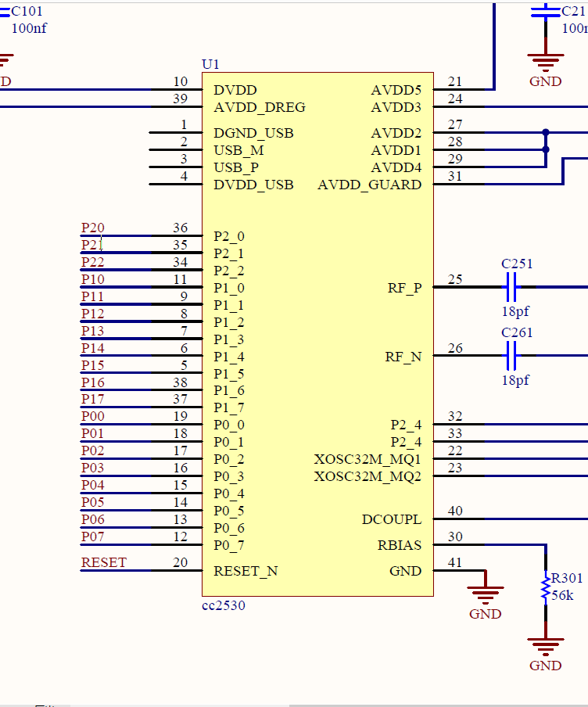
Task: Select net label P07
Action: pyautogui.click(x=93, y=537)
